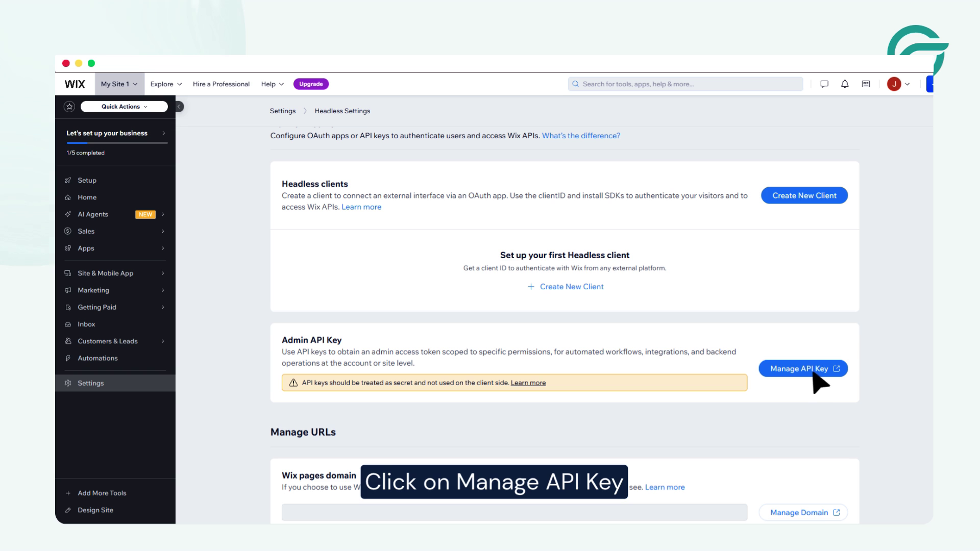The width and height of the screenshot is (980, 551).
Task: Click the blue Create New Client button
Action: coord(804,195)
